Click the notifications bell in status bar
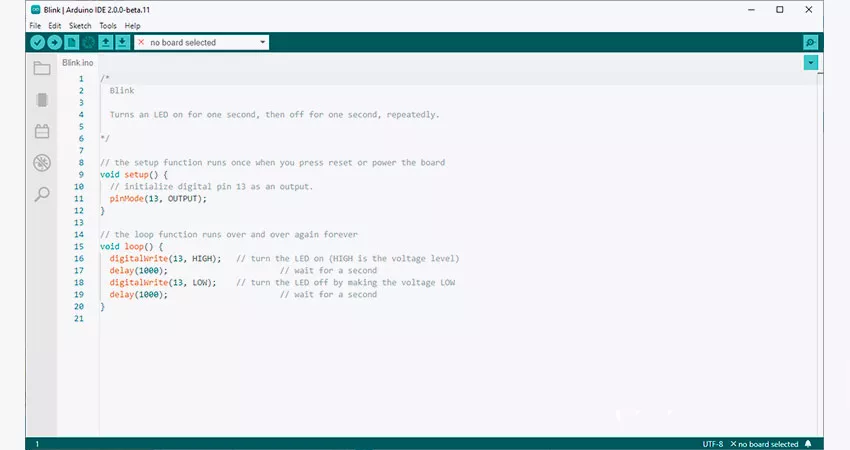 click(808, 444)
